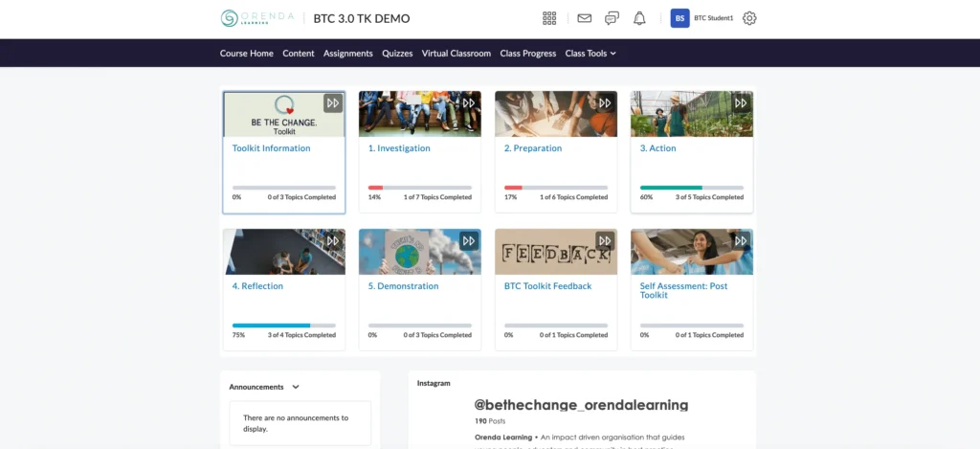The height and width of the screenshot is (449, 980).
Task: Open the settings gear icon
Action: click(749, 18)
